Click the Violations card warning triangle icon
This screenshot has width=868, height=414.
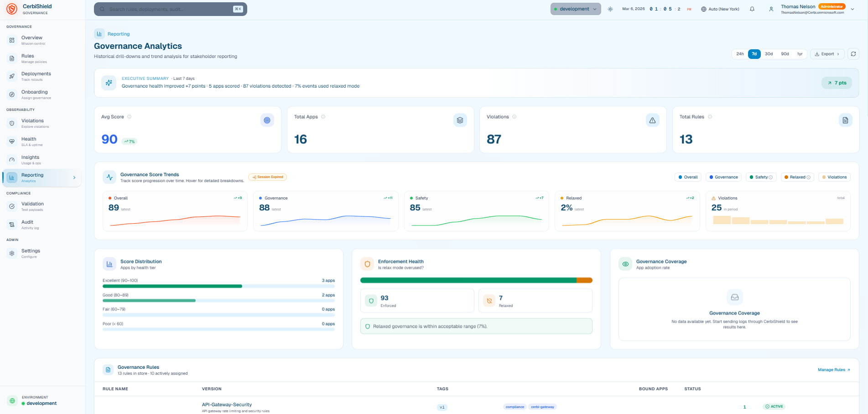[652, 121]
